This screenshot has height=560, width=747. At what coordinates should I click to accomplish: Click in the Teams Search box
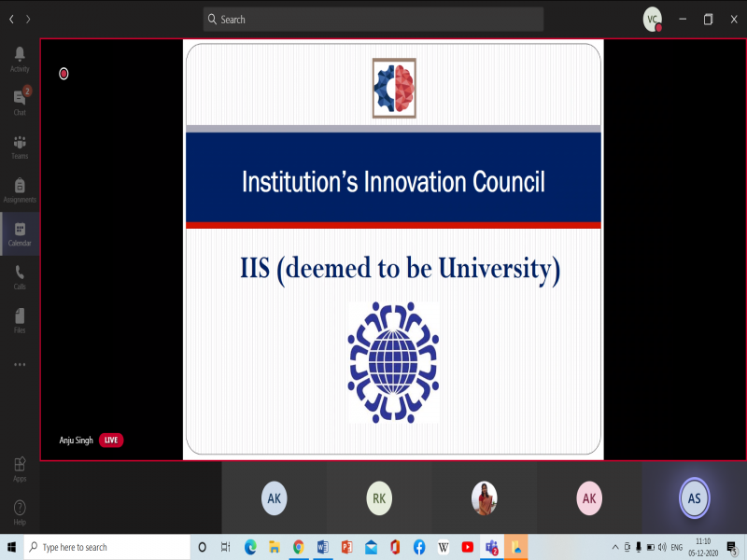pyautogui.click(x=373, y=20)
